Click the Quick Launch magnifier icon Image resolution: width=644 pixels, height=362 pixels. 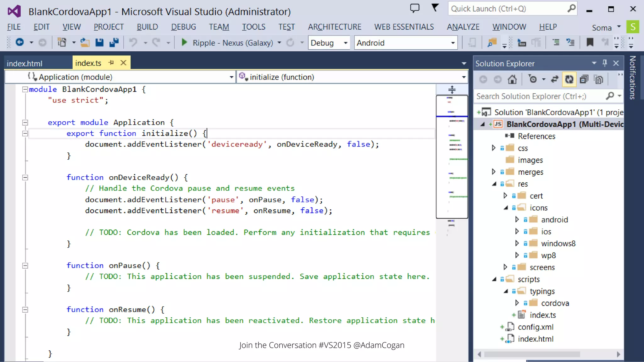pyautogui.click(x=571, y=8)
